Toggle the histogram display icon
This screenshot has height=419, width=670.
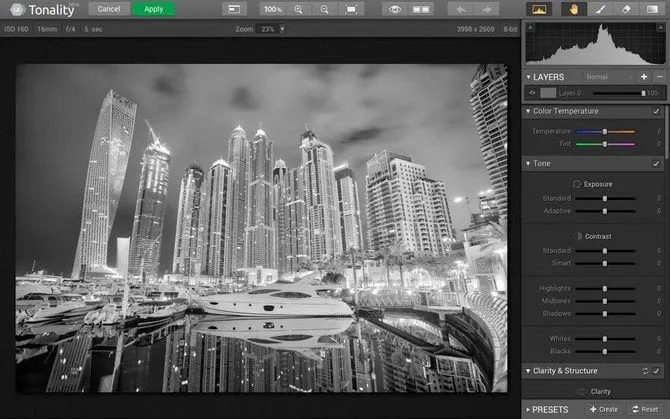pyautogui.click(x=540, y=9)
